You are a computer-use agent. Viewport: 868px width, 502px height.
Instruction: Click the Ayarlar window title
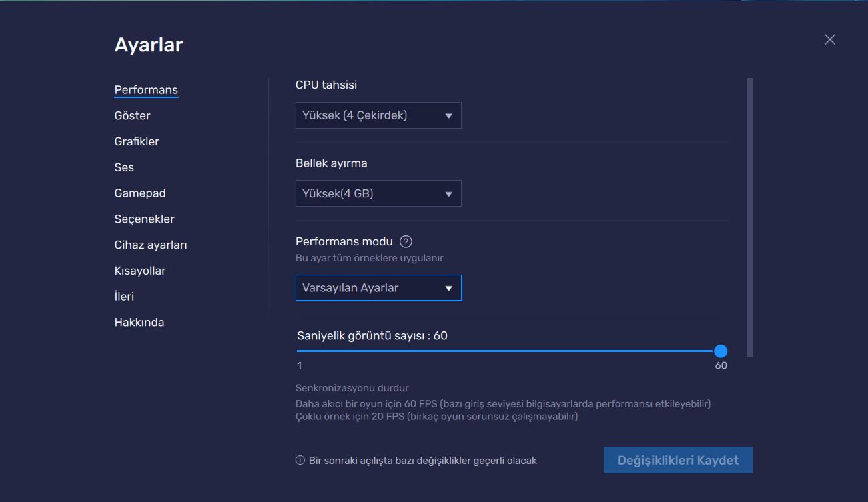(149, 45)
